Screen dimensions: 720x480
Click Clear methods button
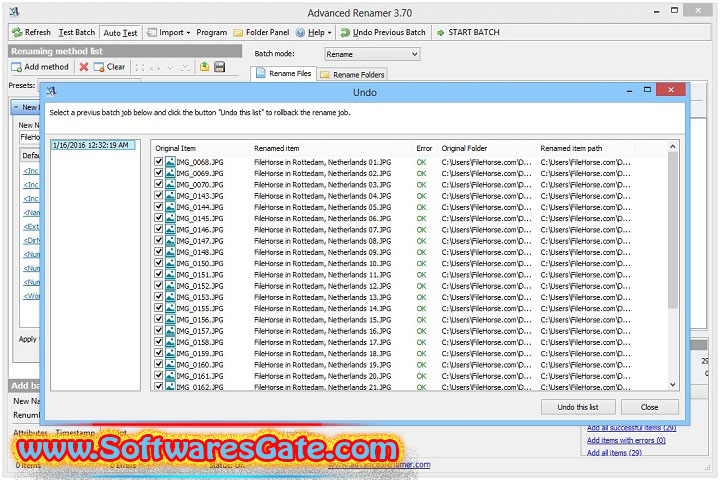point(109,67)
